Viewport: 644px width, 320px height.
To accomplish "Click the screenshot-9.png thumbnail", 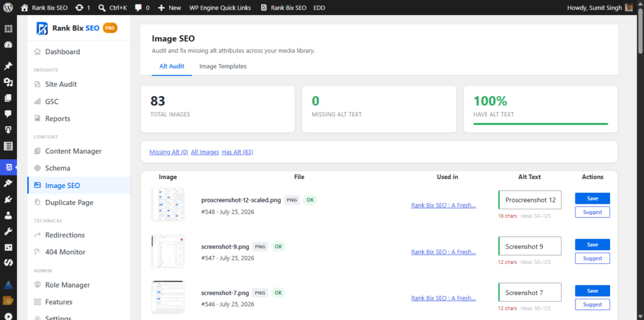I will (168, 251).
